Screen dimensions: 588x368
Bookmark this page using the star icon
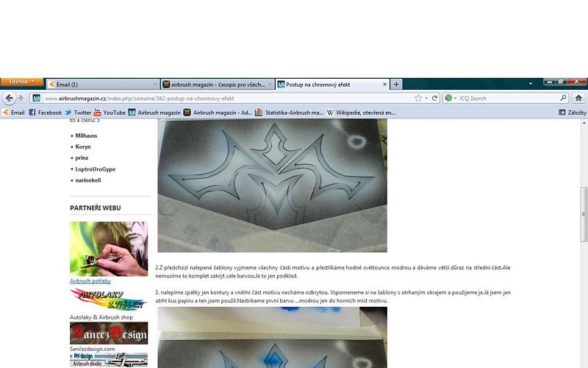tap(418, 98)
